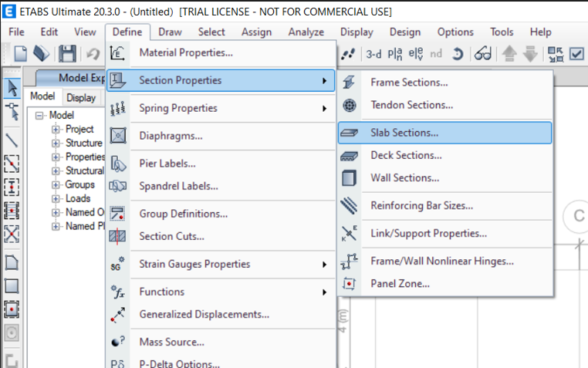The width and height of the screenshot is (588, 368).
Task: Click the eyeglasses view options icon
Action: click(x=483, y=53)
